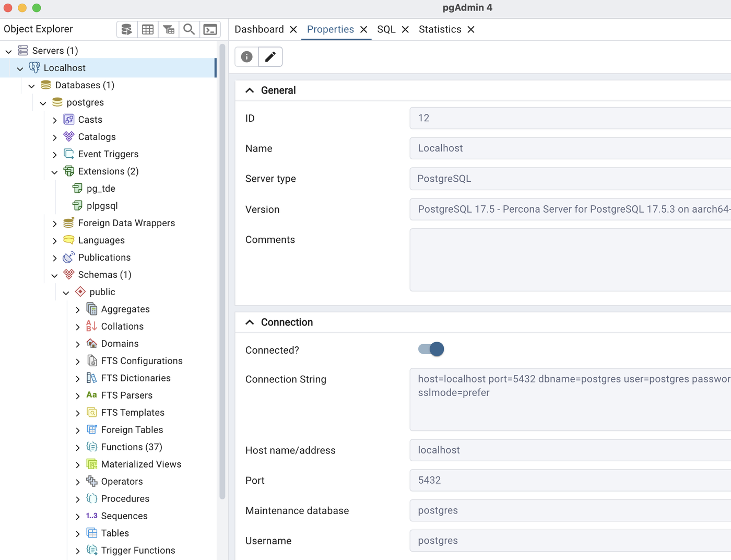Click the View Data grid icon

[x=148, y=29]
